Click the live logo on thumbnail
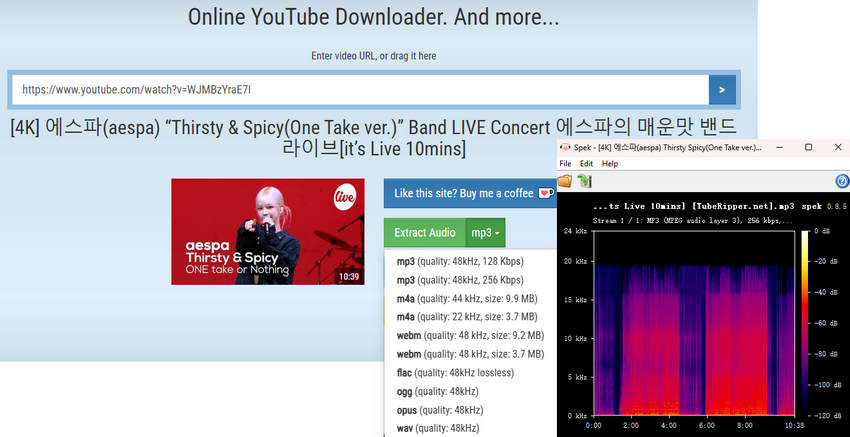This screenshot has width=850, height=437. click(345, 196)
